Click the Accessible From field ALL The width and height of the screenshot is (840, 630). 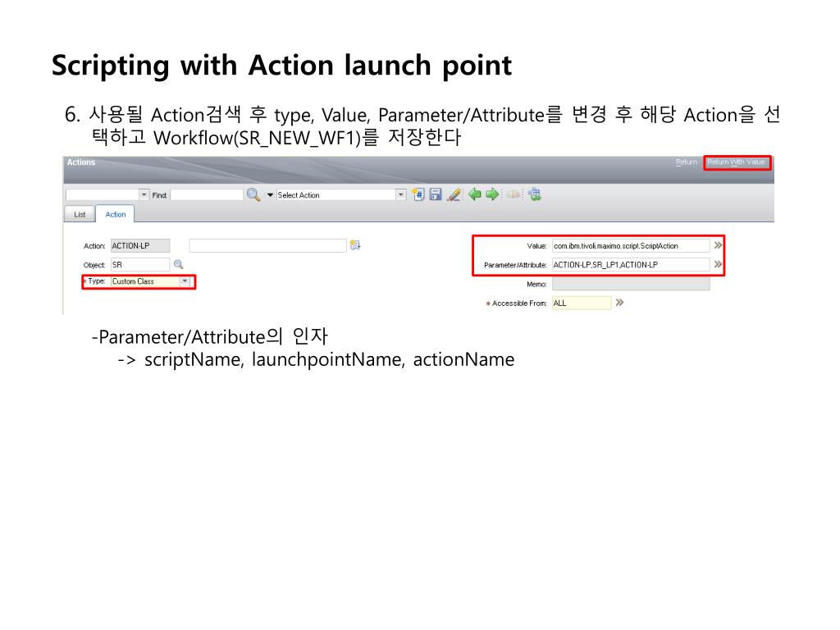[582, 303]
